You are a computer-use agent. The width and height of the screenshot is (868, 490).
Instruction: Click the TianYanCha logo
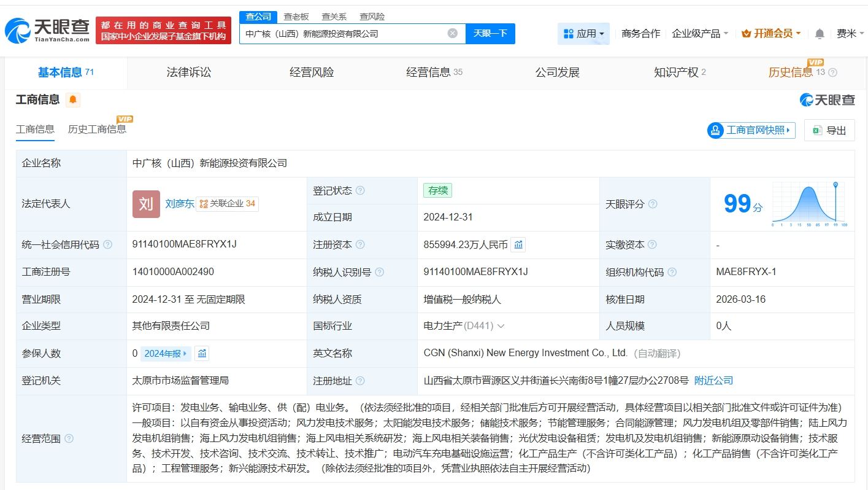click(47, 29)
